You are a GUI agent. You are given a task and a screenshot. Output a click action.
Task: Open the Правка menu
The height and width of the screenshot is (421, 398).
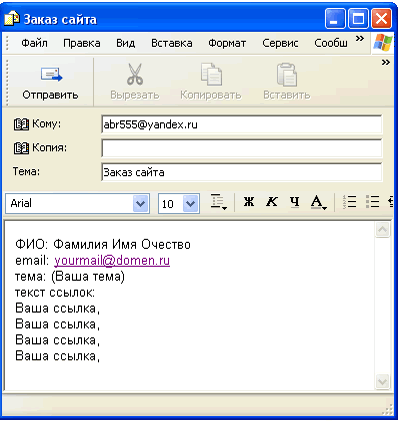(82, 43)
